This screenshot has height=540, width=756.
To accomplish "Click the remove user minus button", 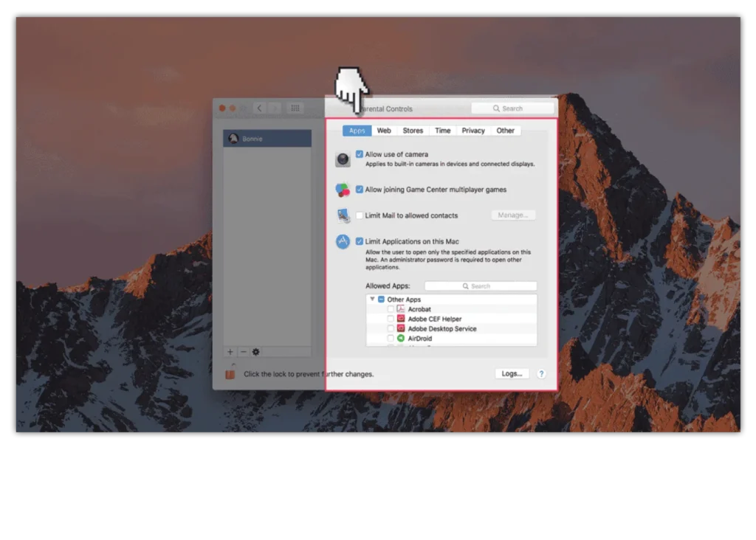I will [243, 352].
